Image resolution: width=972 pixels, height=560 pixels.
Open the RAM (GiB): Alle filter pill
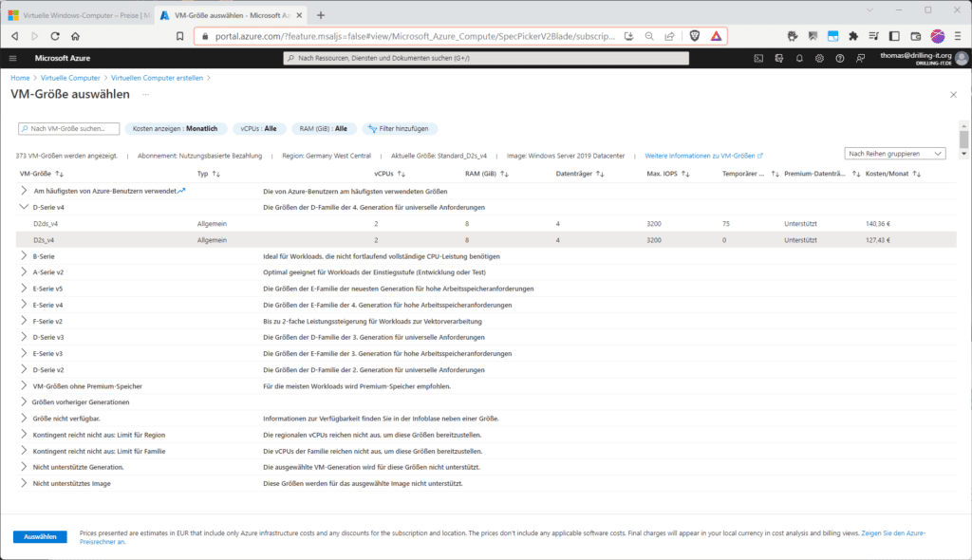tap(323, 129)
